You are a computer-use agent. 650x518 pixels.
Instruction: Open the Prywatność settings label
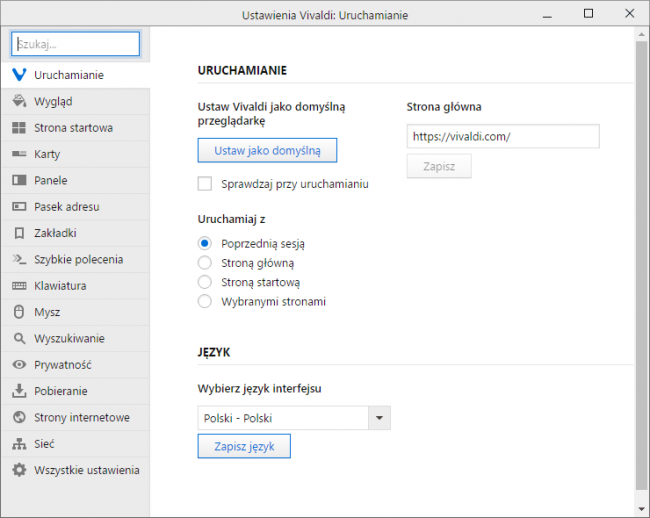(63, 365)
